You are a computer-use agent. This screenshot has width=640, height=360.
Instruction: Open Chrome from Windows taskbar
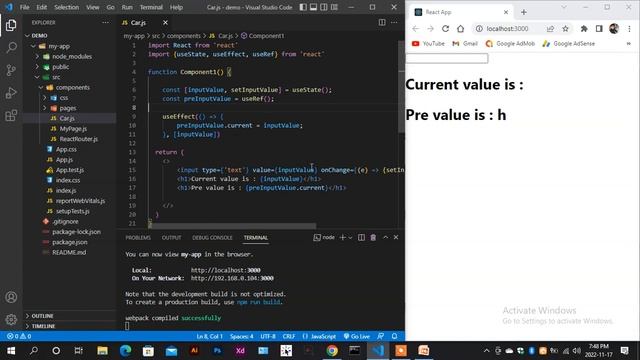pos(332,351)
